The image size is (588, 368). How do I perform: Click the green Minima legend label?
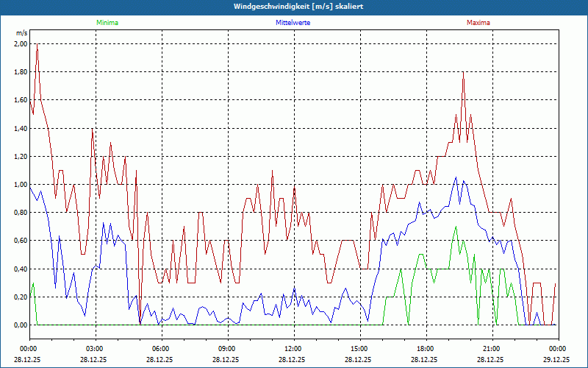107,23
